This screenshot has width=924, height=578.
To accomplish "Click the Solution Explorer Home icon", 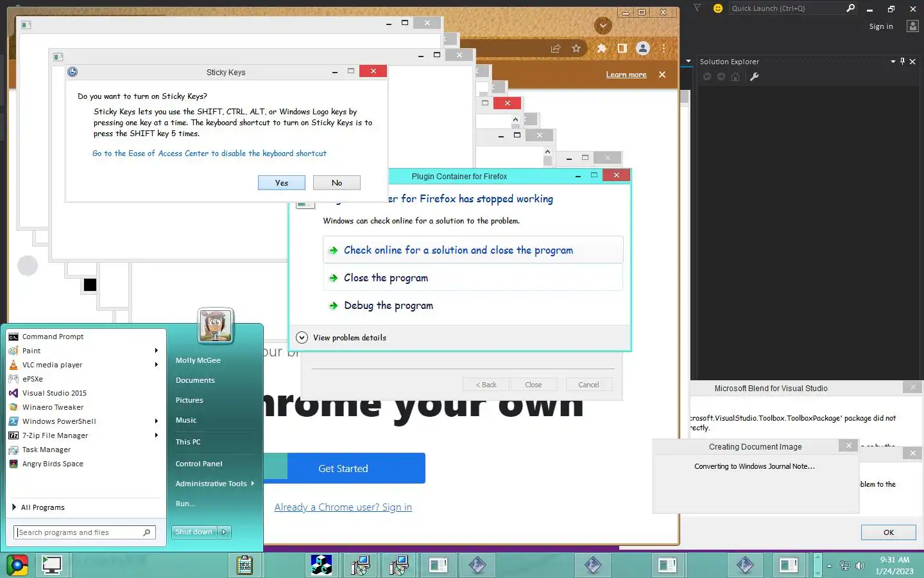I will 735,76.
